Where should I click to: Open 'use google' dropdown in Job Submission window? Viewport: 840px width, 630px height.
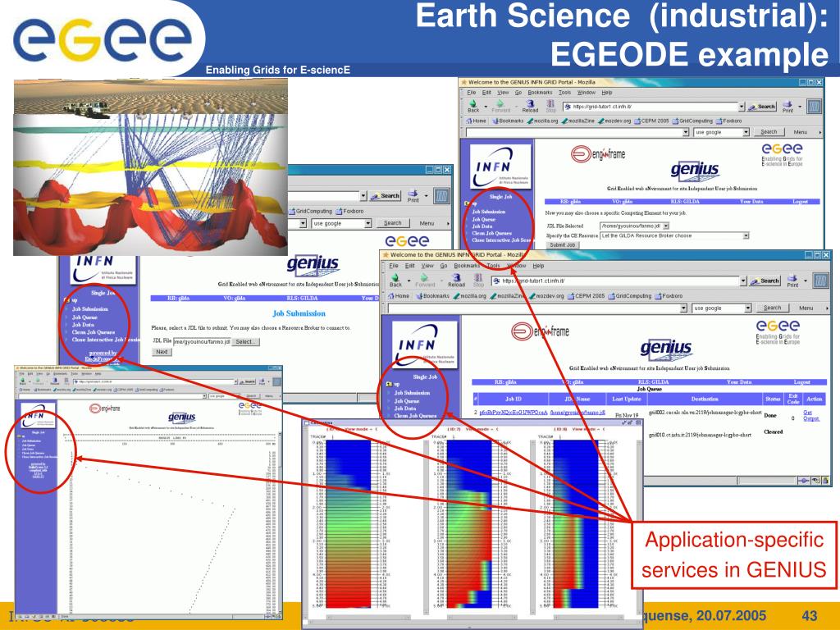coord(368,223)
